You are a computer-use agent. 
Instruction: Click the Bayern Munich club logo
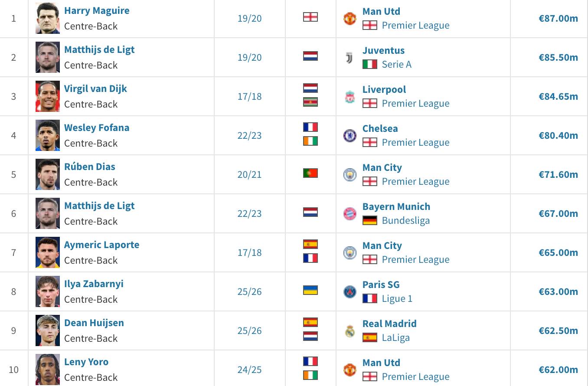pyautogui.click(x=350, y=213)
